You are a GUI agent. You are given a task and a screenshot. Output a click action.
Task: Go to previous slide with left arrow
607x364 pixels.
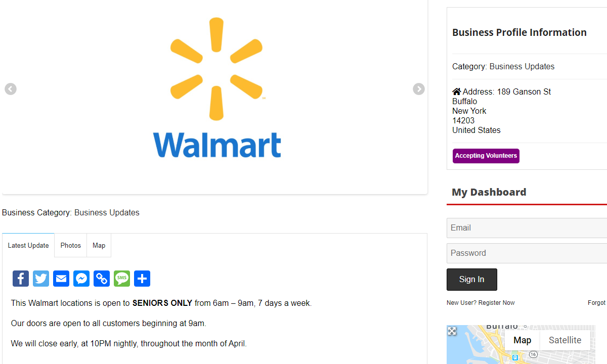(11, 89)
